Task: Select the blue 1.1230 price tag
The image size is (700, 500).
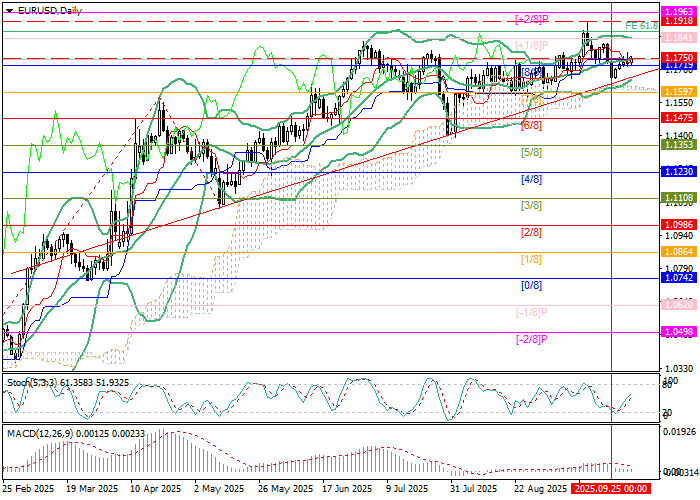Action: click(x=680, y=172)
